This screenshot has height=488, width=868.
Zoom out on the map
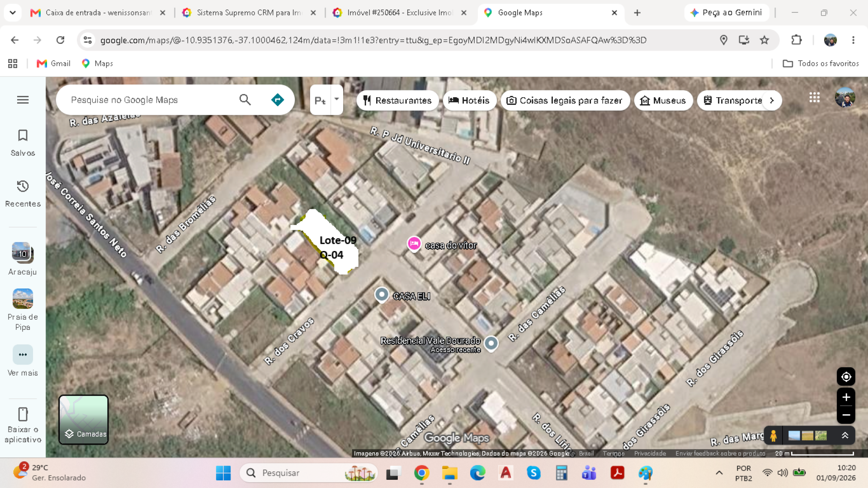click(x=846, y=415)
